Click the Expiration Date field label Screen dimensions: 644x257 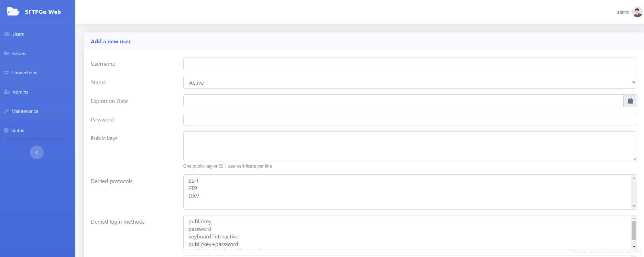tap(109, 101)
